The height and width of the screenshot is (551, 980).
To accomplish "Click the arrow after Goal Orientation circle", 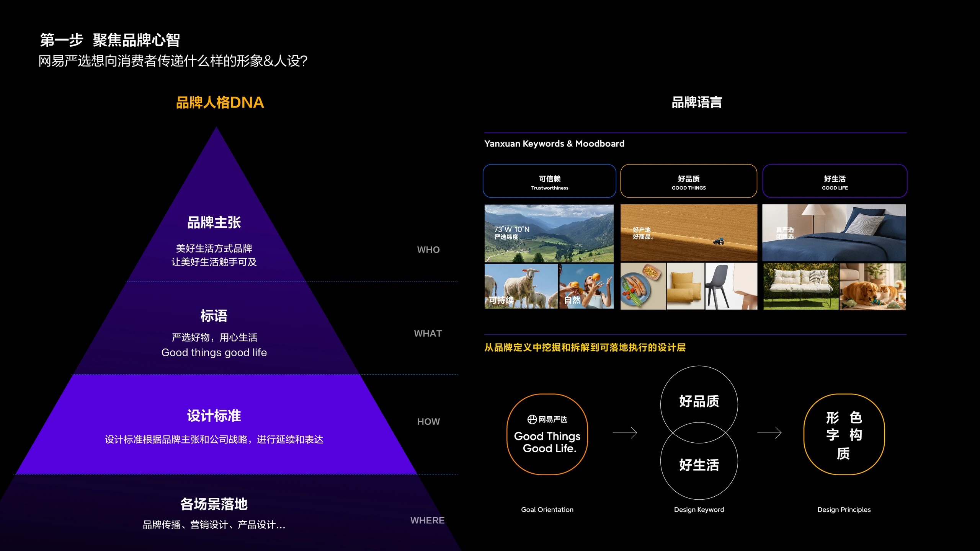I will pyautogui.click(x=625, y=433).
